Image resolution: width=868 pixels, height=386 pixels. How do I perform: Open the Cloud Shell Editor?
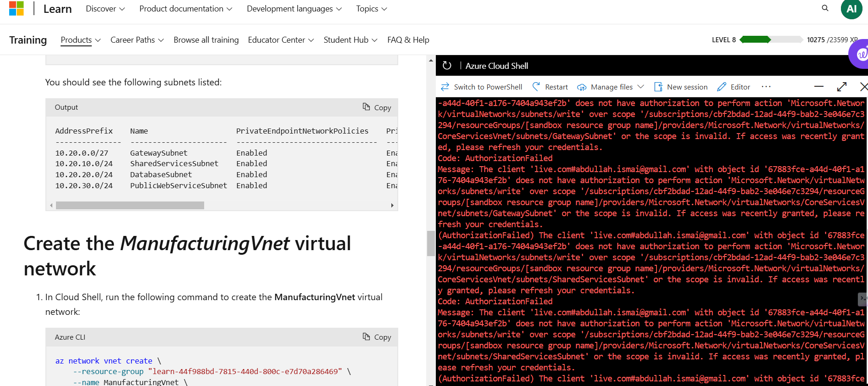pos(734,87)
